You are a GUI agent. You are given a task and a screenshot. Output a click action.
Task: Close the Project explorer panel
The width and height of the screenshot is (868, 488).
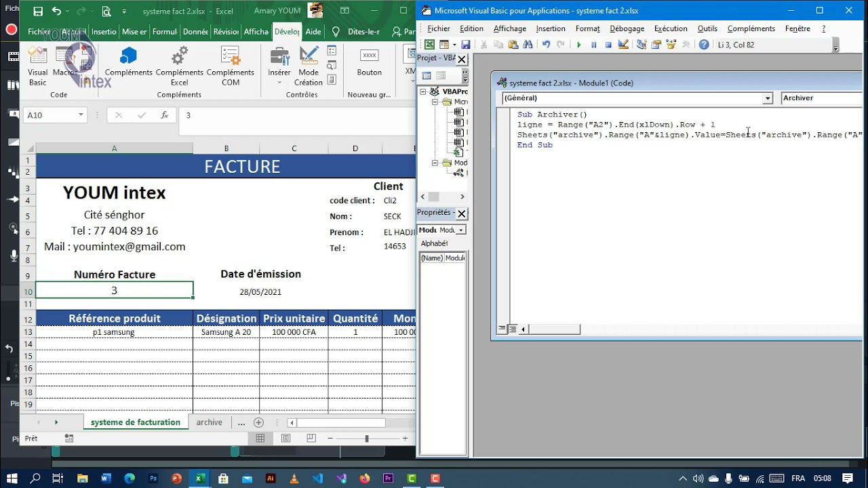pyautogui.click(x=462, y=59)
